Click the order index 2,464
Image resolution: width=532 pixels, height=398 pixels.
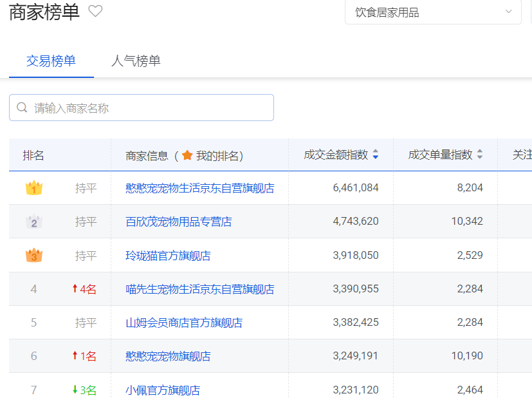pyautogui.click(x=470, y=390)
